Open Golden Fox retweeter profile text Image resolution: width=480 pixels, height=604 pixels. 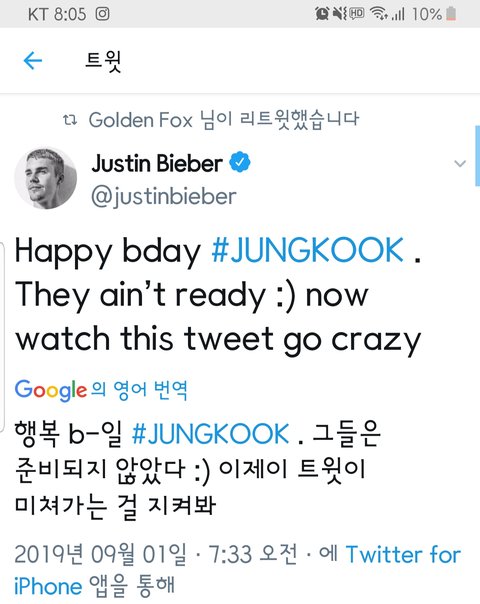pos(141,120)
